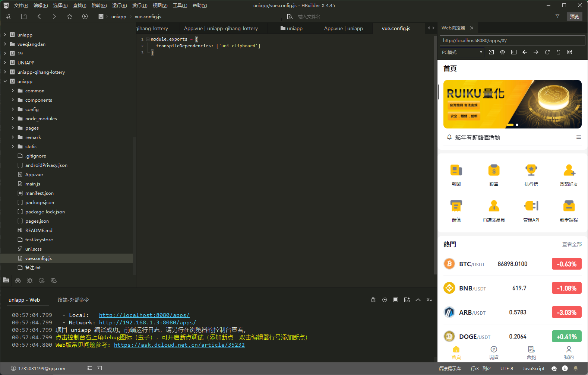Open the PC模式 device mode dropdown
The image size is (588, 375).
[x=462, y=53]
